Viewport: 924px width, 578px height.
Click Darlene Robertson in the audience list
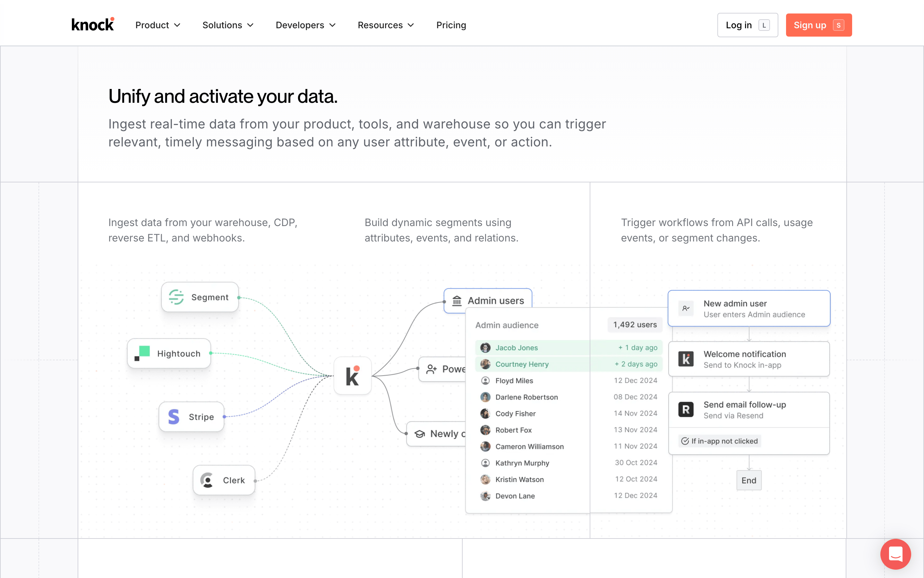526,397
